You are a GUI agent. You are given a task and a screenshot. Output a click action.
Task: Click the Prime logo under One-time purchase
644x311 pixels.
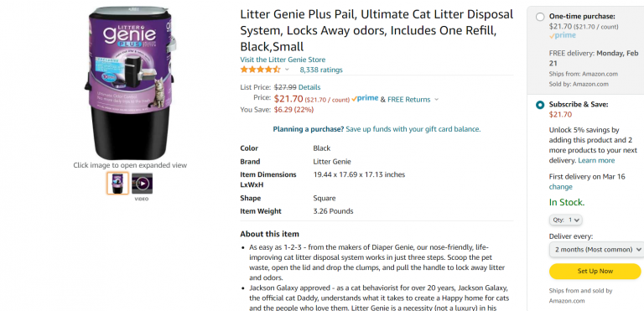tap(563, 36)
